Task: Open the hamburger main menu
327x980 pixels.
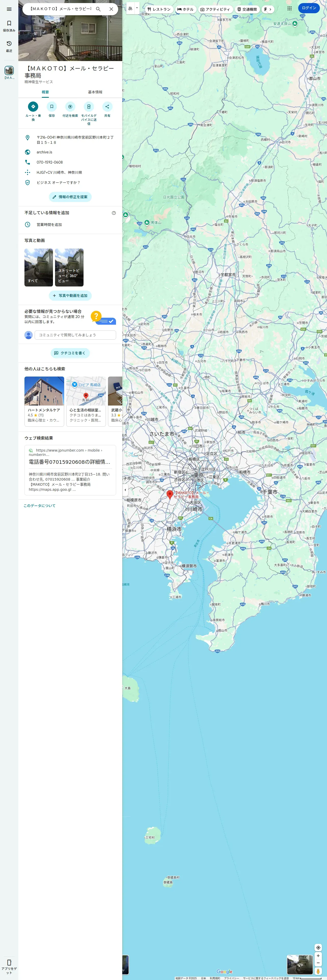Action: pos(9,9)
